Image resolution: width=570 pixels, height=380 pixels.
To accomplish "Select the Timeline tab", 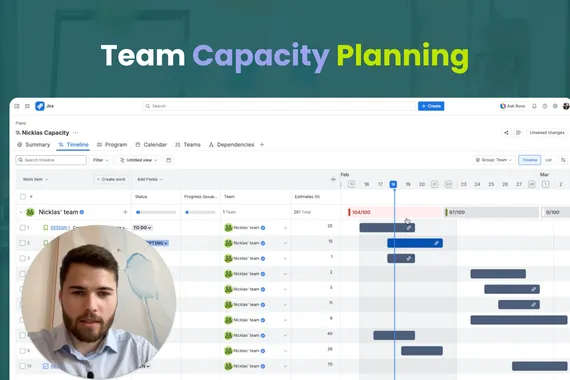I will (74, 145).
